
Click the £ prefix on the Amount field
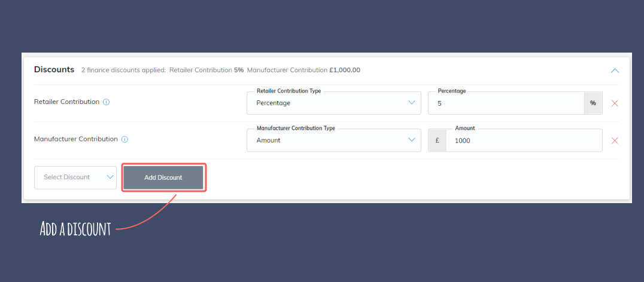point(438,140)
